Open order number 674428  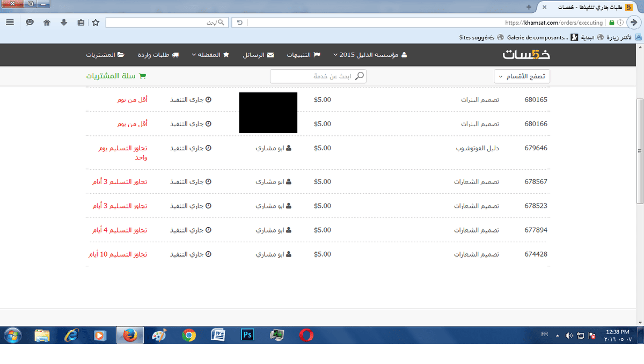[536, 254]
